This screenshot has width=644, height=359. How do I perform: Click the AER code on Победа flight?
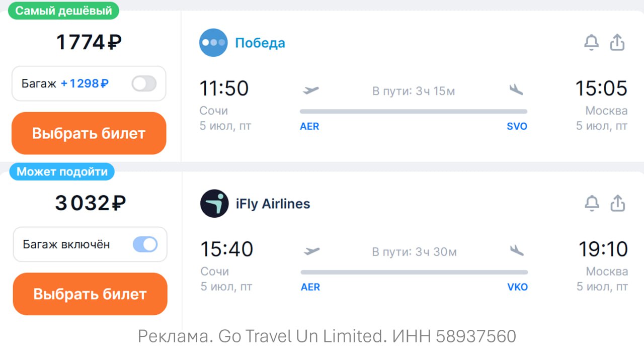coord(309,126)
